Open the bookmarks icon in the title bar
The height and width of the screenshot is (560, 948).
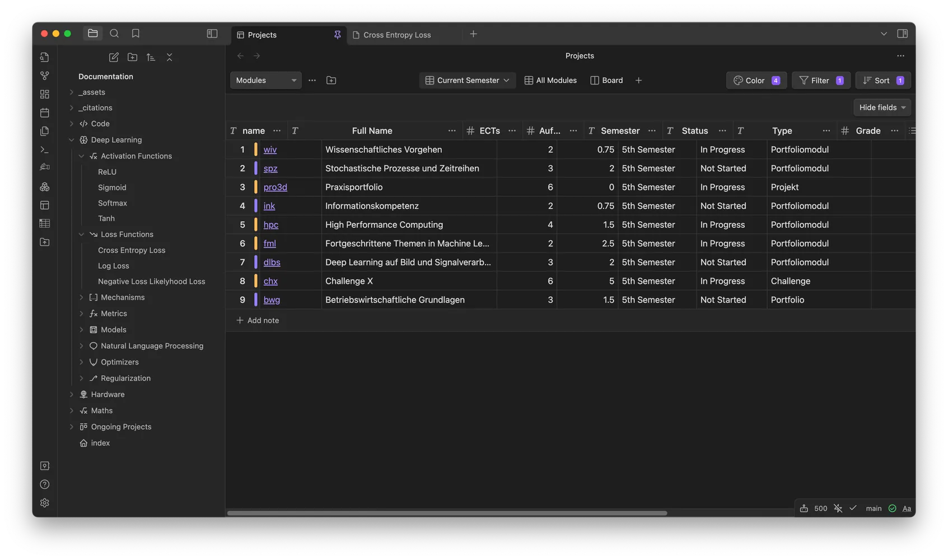coord(136,33)
